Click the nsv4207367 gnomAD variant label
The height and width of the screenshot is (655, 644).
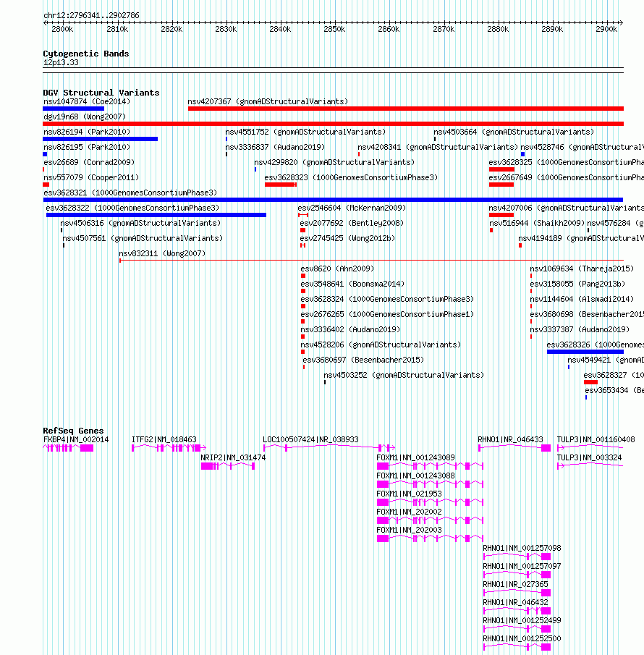[x=268, y=101]
